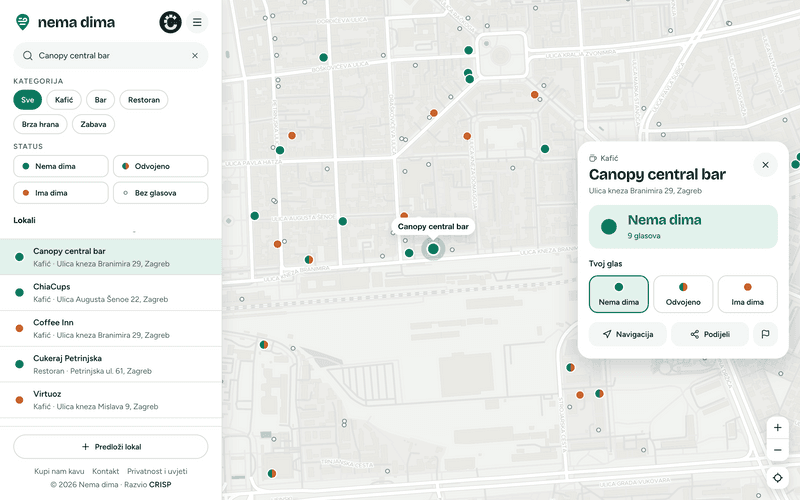Click the orange marker beside the Ulica Pavla Hatza green marker
The image size is (800, 500).
coord(292,136)
